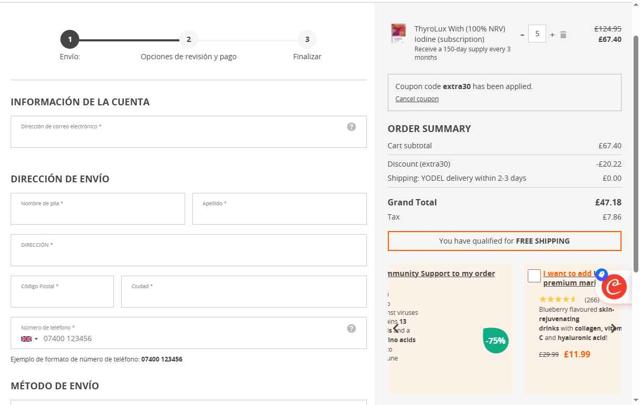Click the Cancel coupon link

tap(417, 99)
